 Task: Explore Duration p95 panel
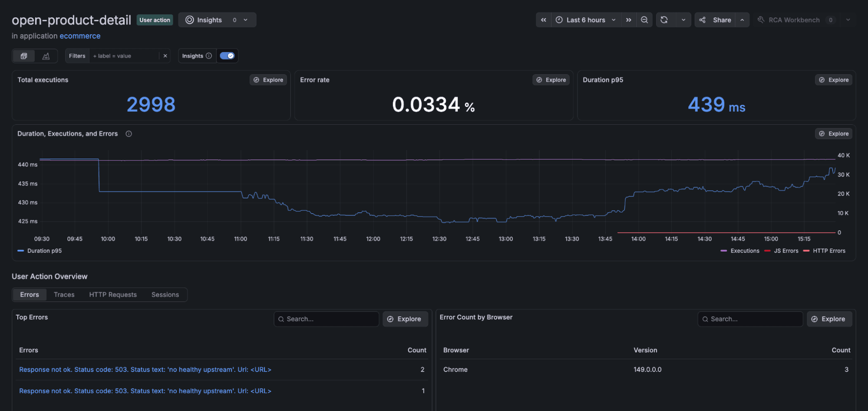click(834, 80)
